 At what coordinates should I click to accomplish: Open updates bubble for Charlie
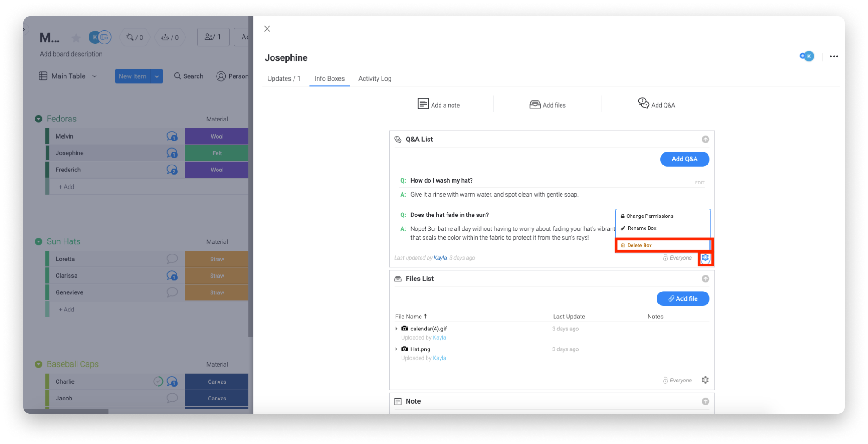[x=172, y=381]
